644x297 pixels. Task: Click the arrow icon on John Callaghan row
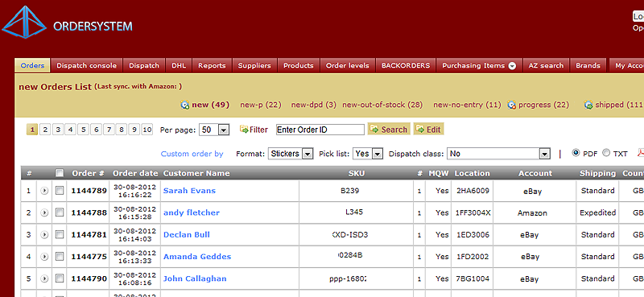click(44, 278)
